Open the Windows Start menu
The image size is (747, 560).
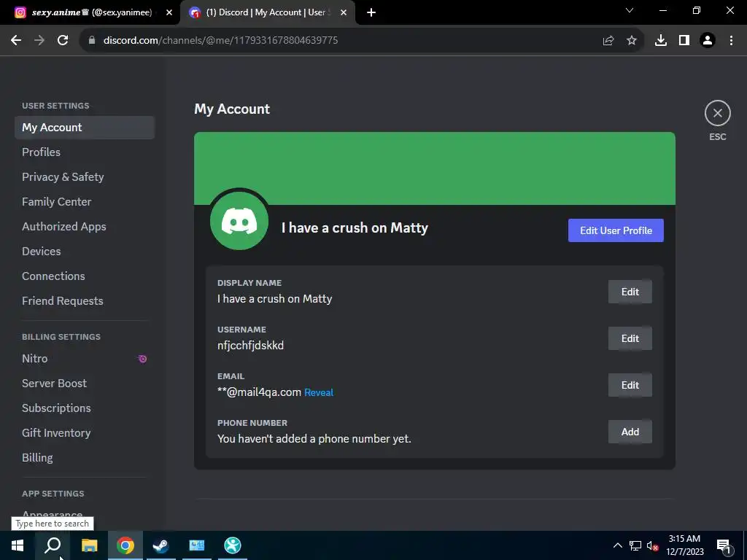click(18, 545)
